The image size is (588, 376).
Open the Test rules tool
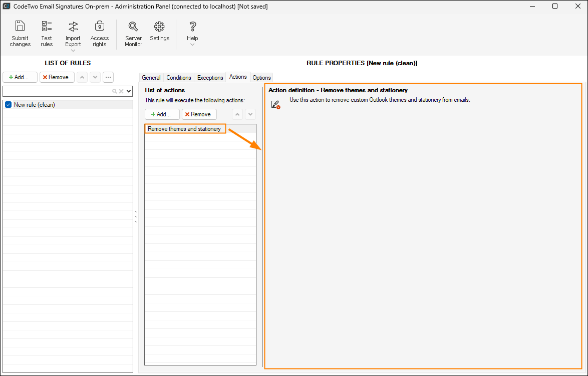[x=47, y=33]
